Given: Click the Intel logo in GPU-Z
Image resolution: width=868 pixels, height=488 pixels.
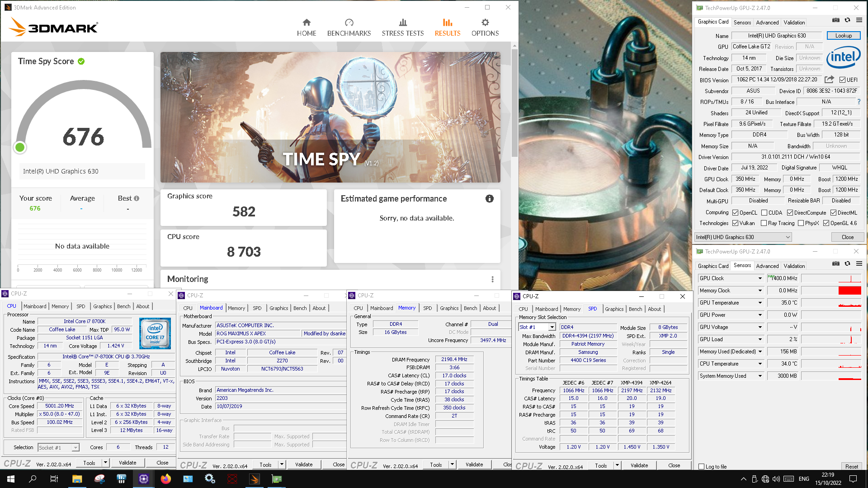Looking at the screenshot, I should [x=843, y=57].
